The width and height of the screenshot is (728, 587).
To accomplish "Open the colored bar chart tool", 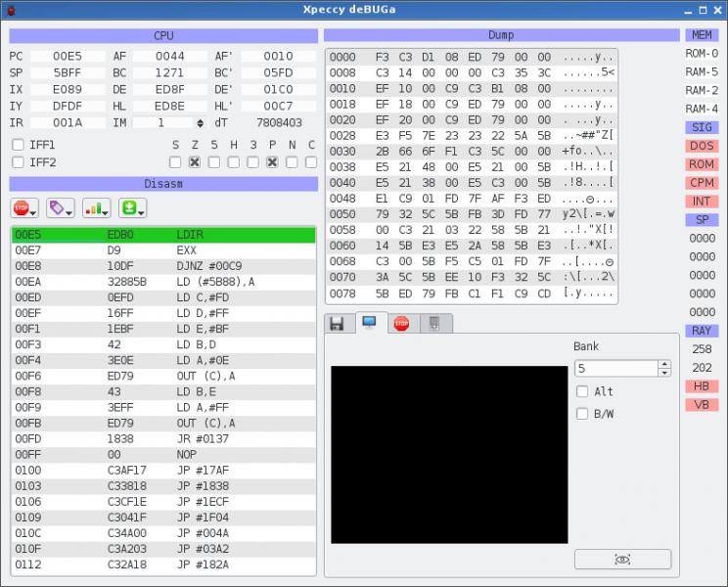I will tap(96, 207).
